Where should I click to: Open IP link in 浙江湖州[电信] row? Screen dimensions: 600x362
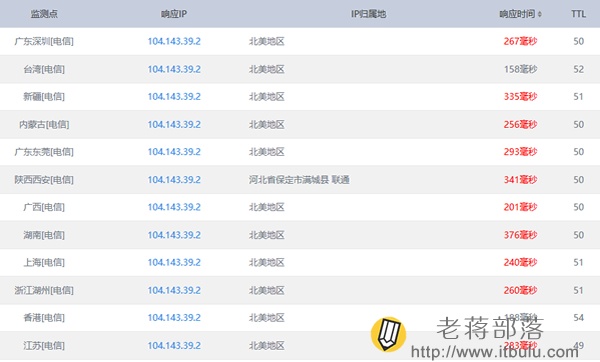pos(174,290)
